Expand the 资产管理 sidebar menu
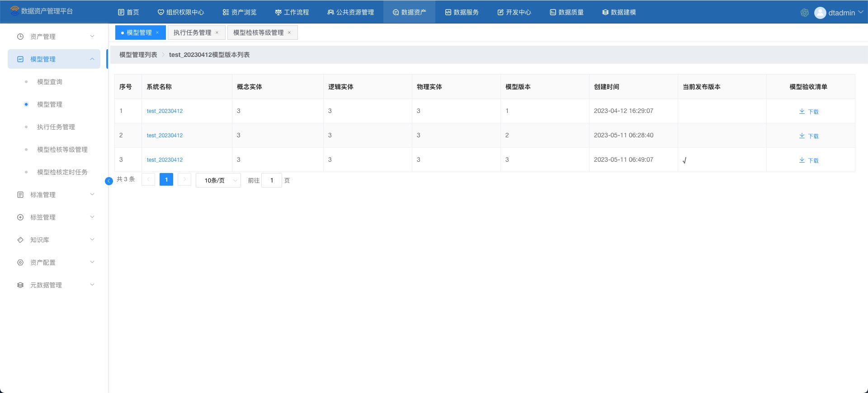Screen dimensions: 868x393 [92, 36]
